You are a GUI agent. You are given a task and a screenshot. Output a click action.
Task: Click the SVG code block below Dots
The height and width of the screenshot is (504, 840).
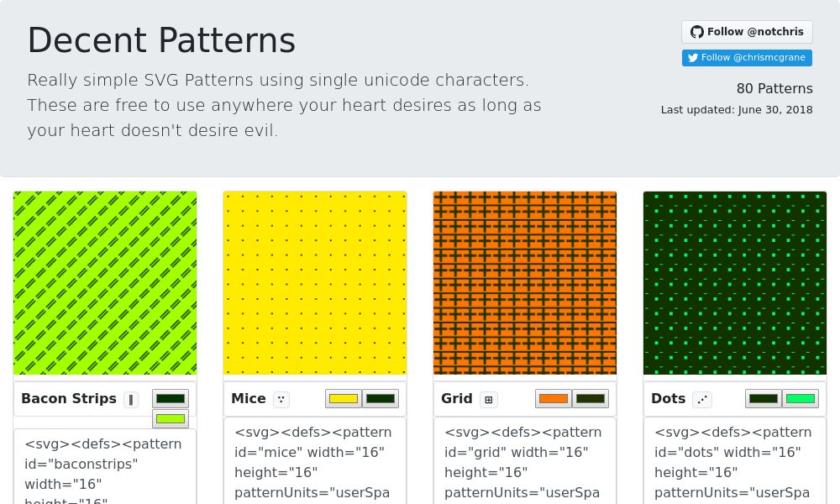pyautogui.click(x=733, y=462)
